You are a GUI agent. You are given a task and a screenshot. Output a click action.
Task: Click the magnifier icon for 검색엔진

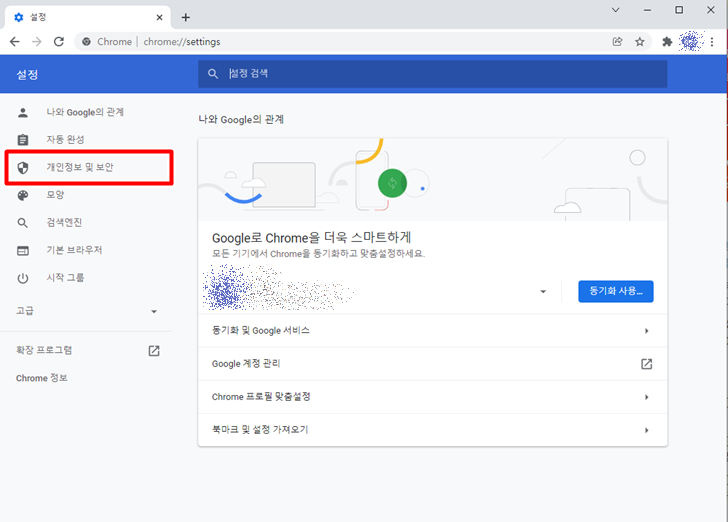click(x=23, y=223)
